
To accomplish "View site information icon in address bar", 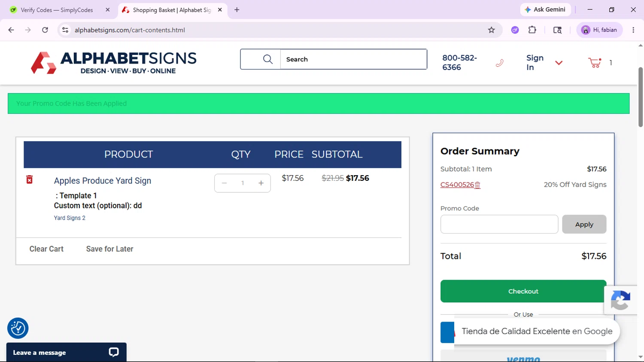I will [65, 30].
